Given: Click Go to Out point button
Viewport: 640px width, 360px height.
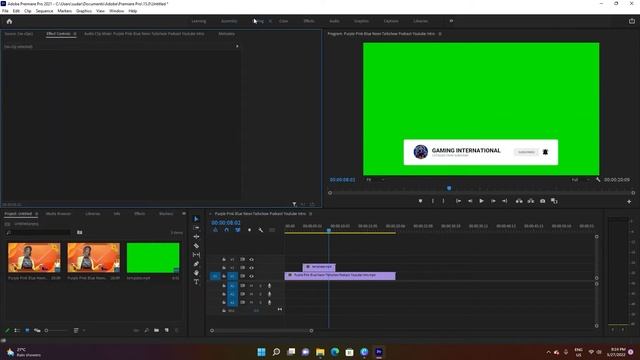Looking at the screenshot, I should point(505,201).
